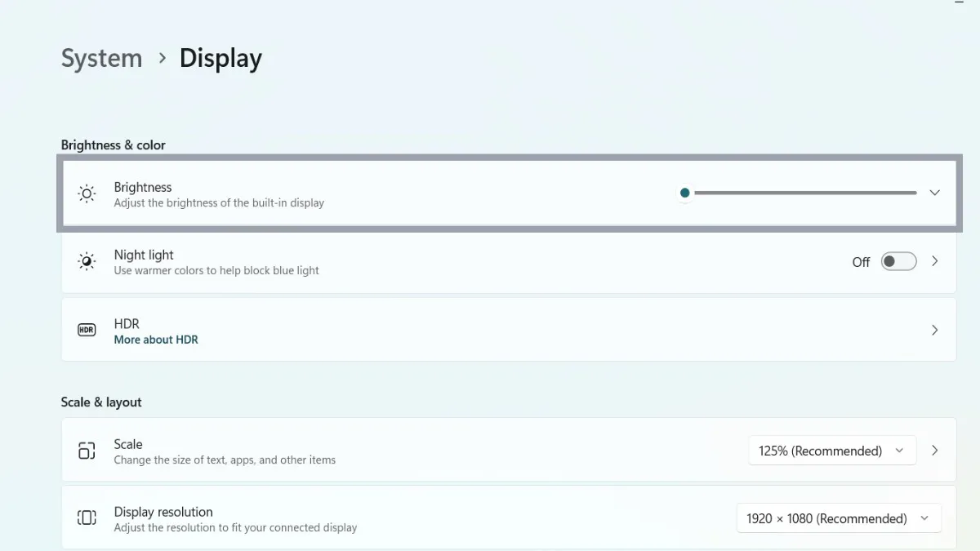This screenshot has width=980, height=551.
Task: Open HDR settings via its right chevron
Action: (x=934, y=330)
